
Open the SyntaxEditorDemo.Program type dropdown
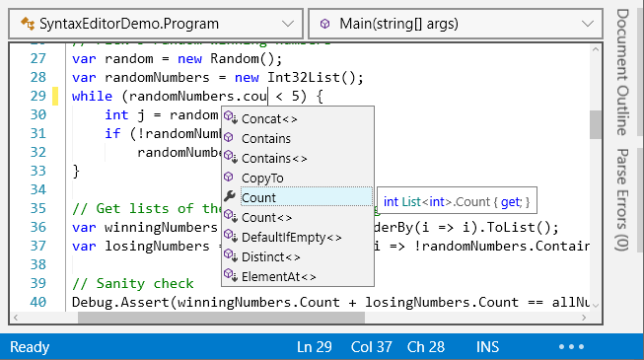pyautogui.click(x=156, y=24)
